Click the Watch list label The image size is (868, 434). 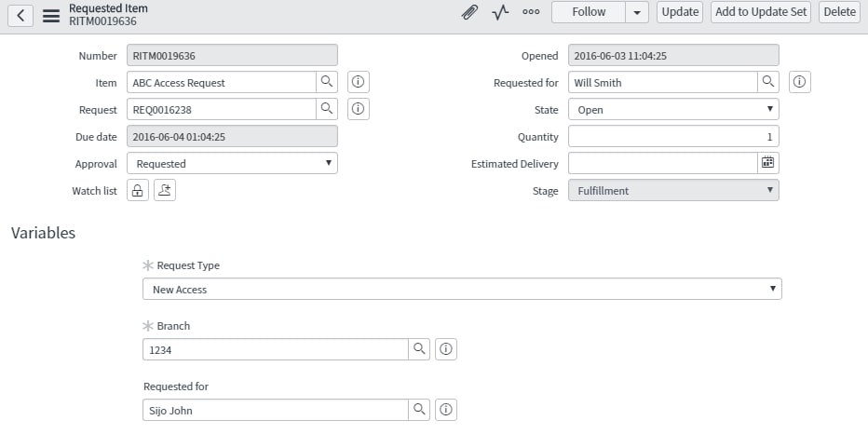point(95,190)
